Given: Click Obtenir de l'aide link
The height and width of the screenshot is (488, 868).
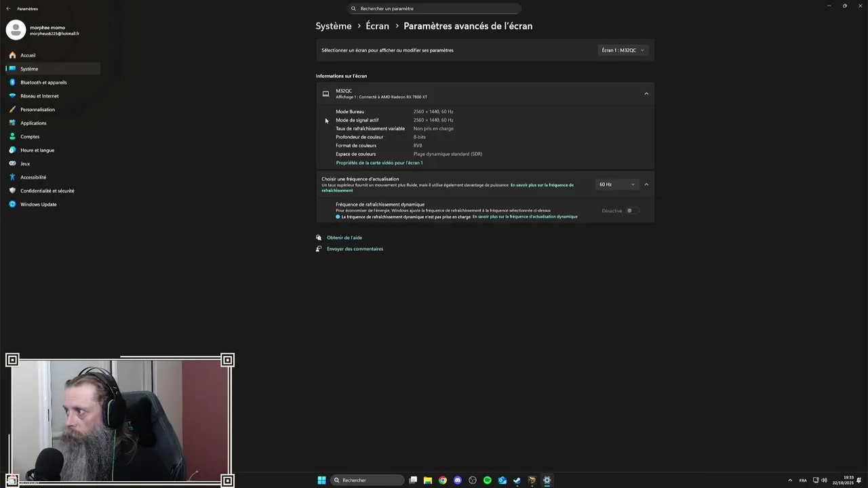Looking at the screenshot, I should [344, 238].
